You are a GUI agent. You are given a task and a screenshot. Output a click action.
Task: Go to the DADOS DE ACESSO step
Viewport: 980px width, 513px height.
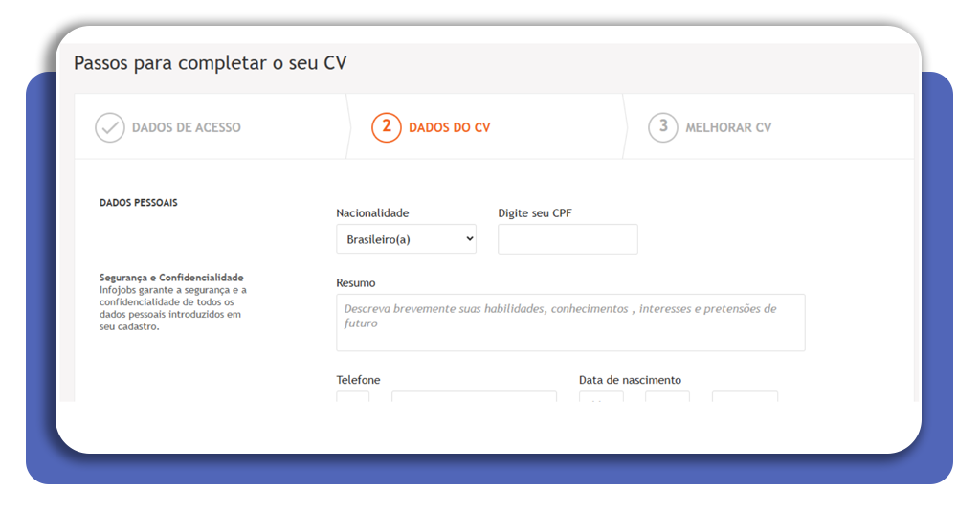point(186,127)
